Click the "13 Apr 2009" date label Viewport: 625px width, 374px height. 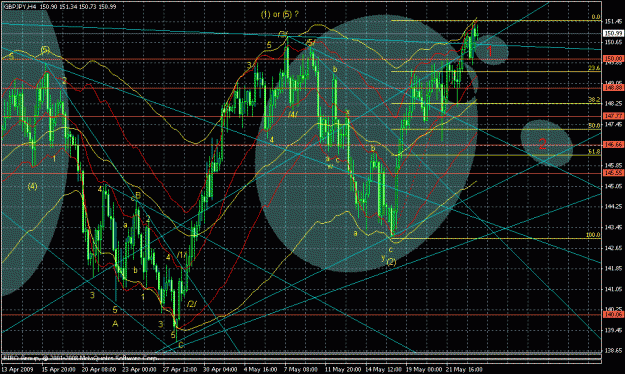pyautogui.click(x=18, y=370)
